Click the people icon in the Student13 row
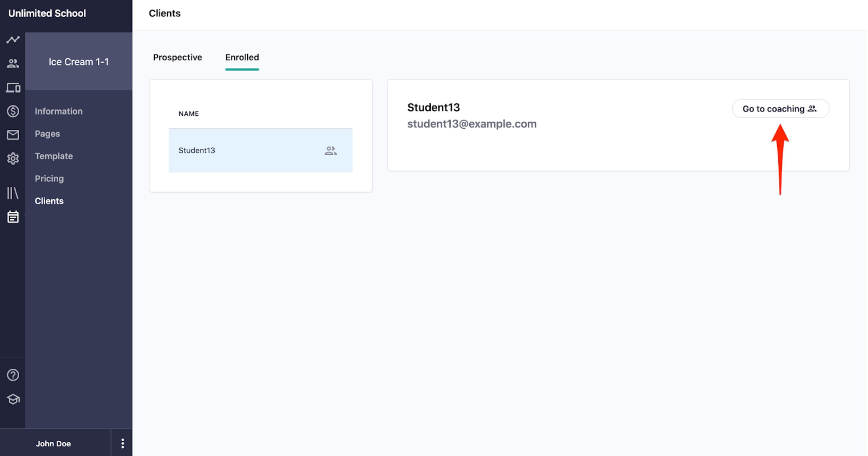 (330, 150)
